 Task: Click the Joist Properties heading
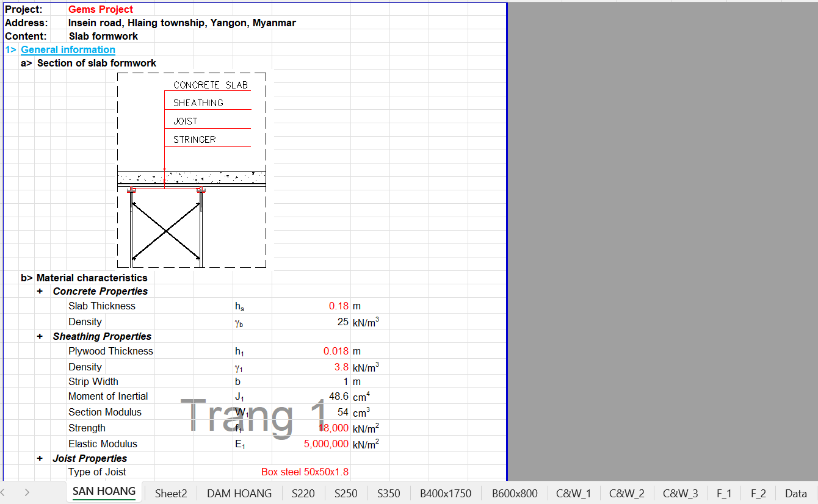90,458
